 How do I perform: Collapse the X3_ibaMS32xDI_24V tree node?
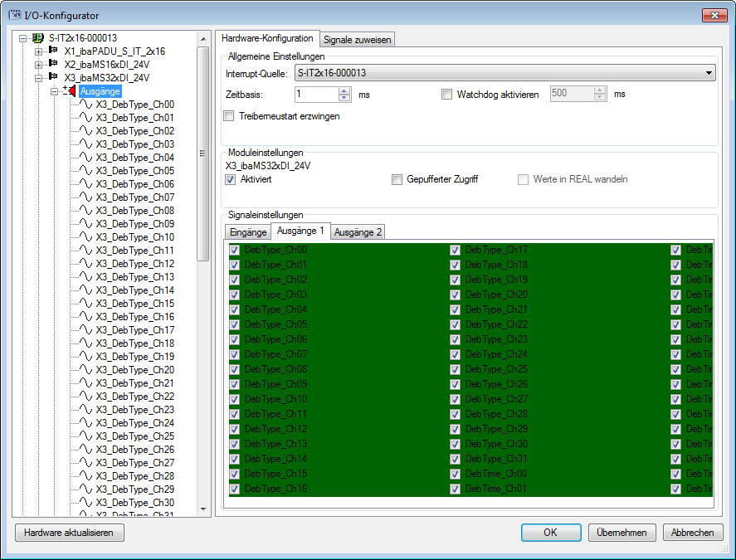[38, 78]
